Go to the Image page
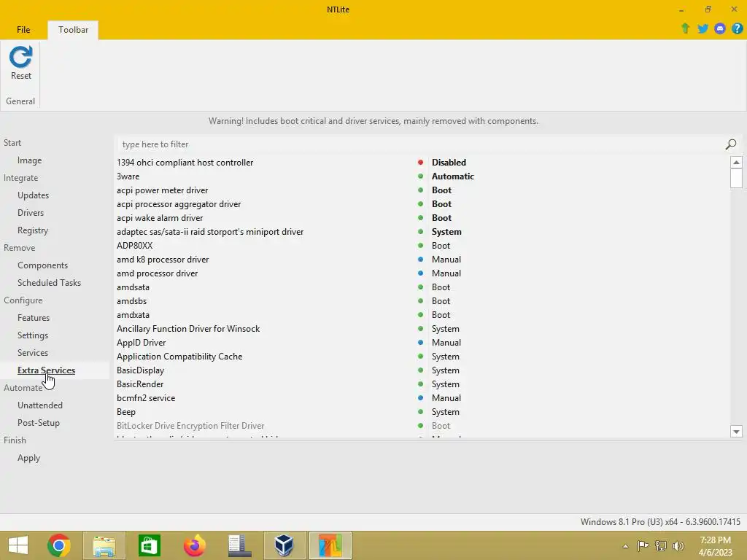The width and height of the screenshot is (747, 560). (29, 160)
